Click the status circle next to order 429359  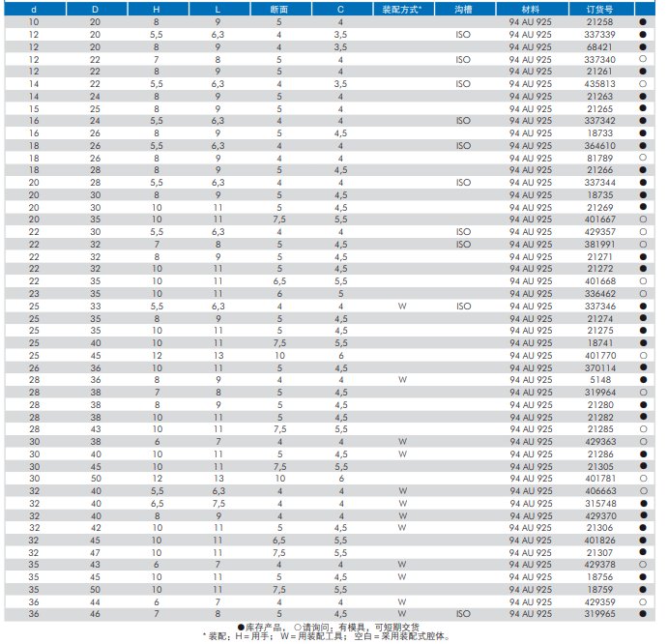(642, 600)
